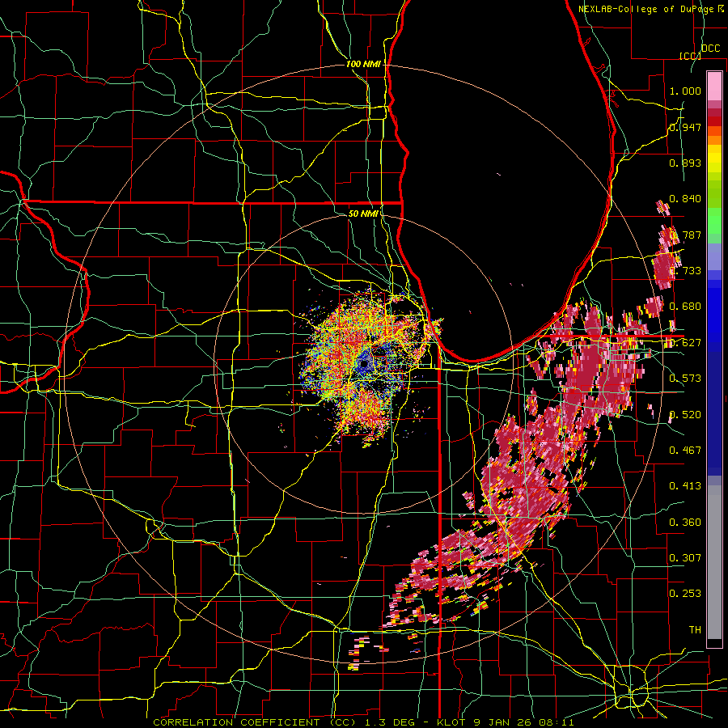Click the KLOT radar site at map center
Screen dimensions: 728x728
tap(365, 363)
